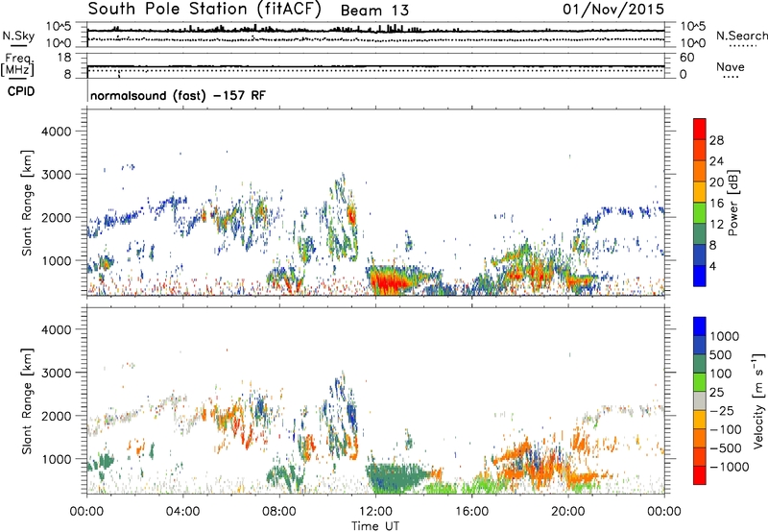Click the 'Velocity [m s-1]' color bar label
This screenshot has width=768, height=532.
coord(758,400)
